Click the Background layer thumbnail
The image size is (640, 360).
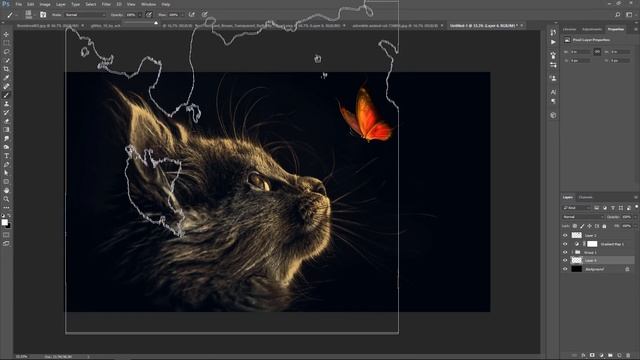576,269
